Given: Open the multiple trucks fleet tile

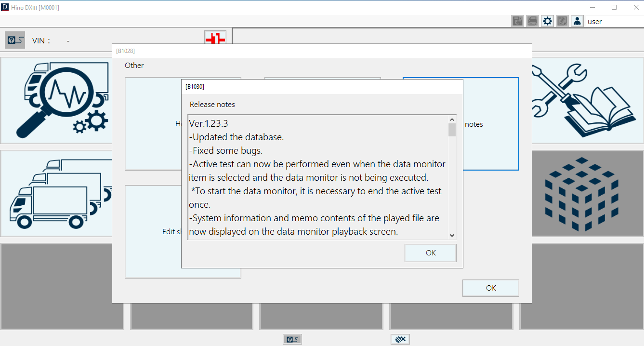Looking at the screenshot, I should pos(56,194).
